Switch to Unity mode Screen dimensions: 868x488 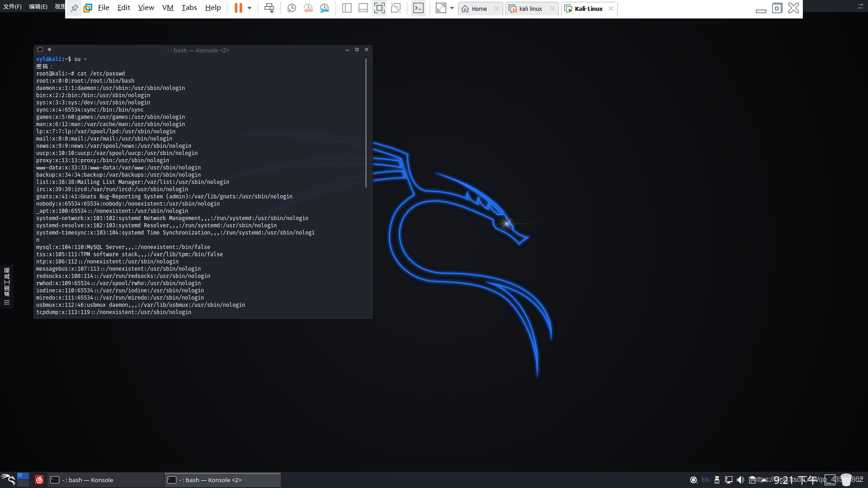click(x=396, y=8)
